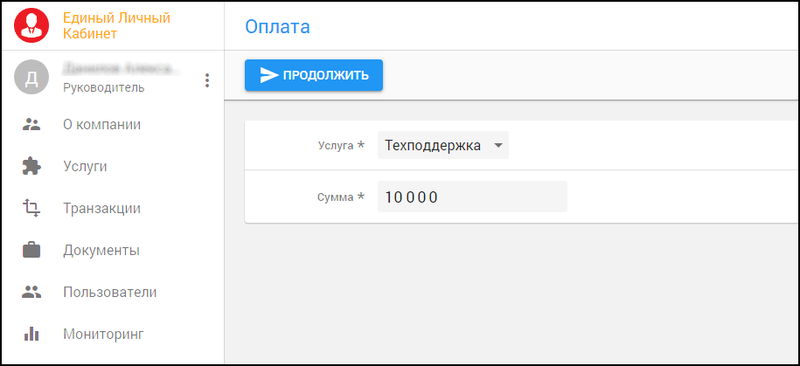This screenshot has width=800, height=366.
Task: Open Транзакции in the sidebar
Action: pyautogui.click(x=102, y=208)
